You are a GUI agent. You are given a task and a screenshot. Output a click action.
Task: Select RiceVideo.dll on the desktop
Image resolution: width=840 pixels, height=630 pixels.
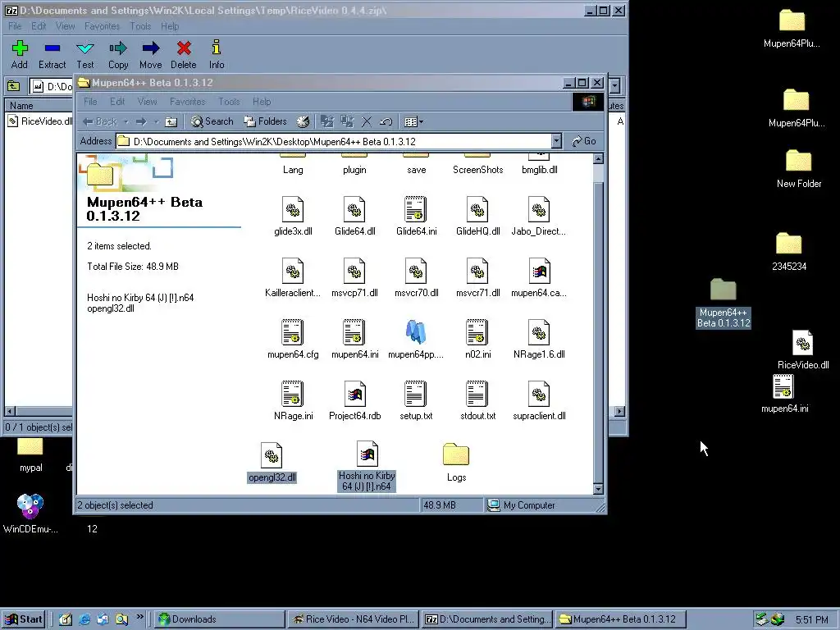803,349
